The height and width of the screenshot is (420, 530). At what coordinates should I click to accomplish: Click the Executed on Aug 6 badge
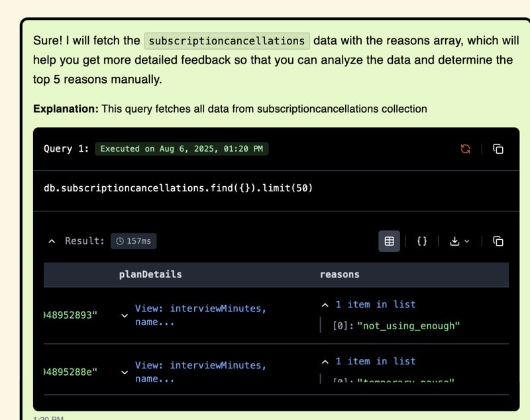(x=181, y=148)
